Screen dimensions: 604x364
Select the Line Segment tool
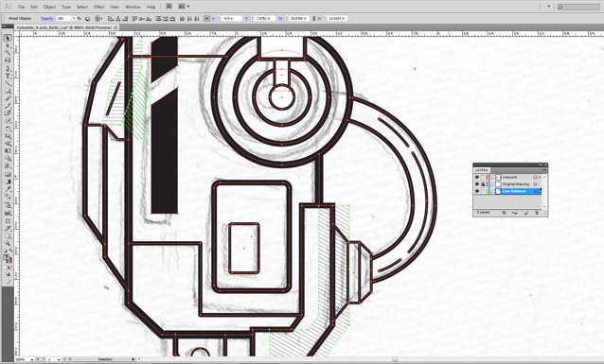point(8,83)
